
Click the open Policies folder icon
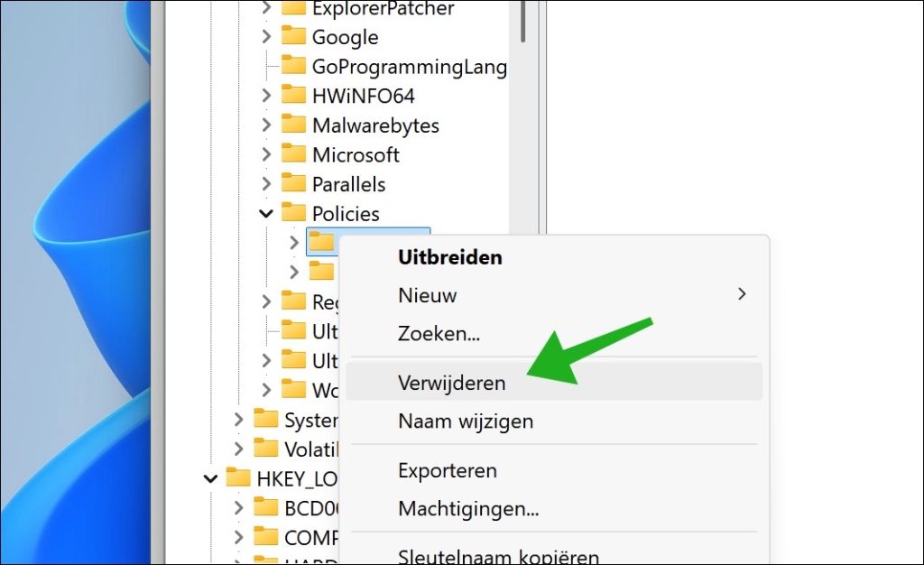click(x=295, y=213)
